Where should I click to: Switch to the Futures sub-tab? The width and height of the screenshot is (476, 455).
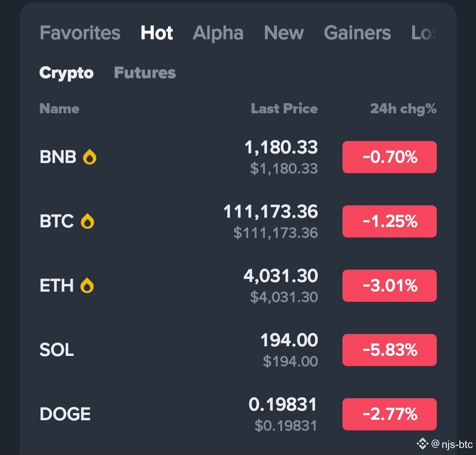click(145, 73)
